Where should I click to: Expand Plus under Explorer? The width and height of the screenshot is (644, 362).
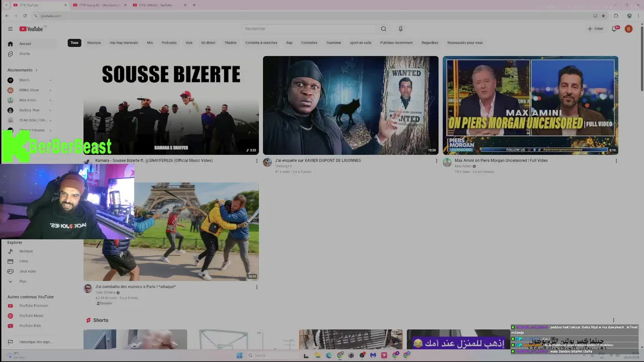point(30,282)
